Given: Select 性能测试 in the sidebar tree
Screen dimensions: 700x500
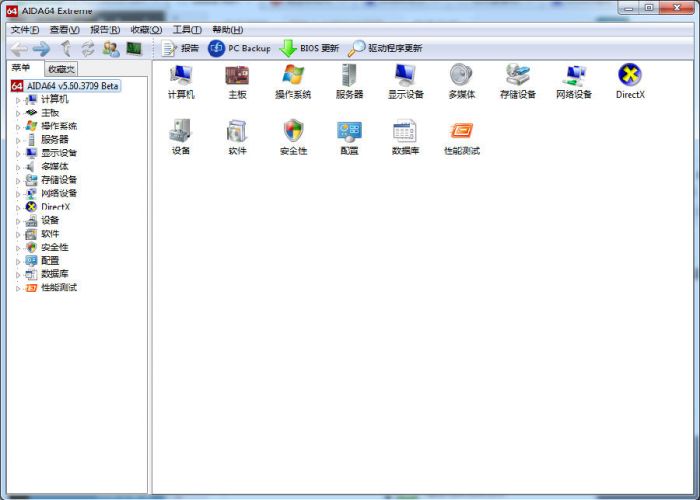Looking at the screenshot, I should click(x=59, y=288).
